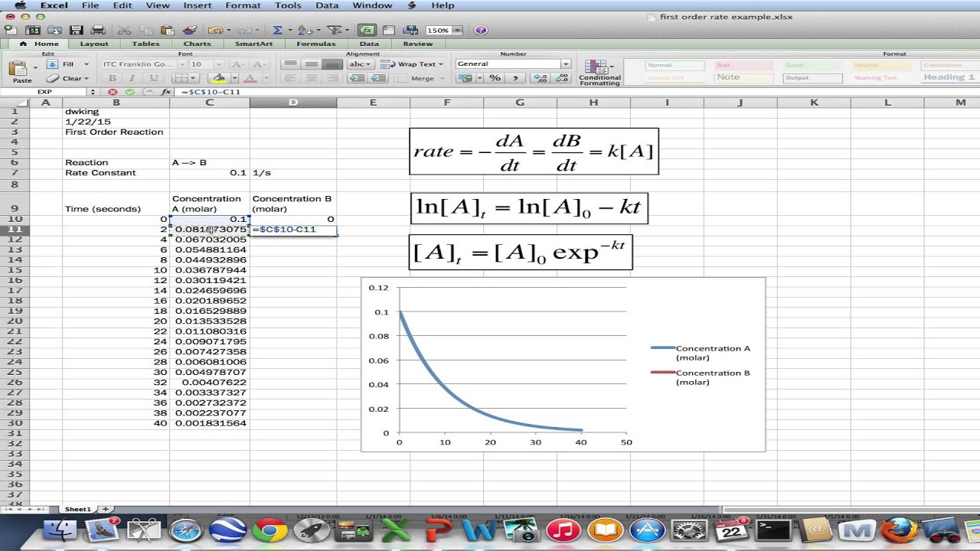980x551 pixels.
Task: Open the Help purple question icon
Action: click(481, 31)
